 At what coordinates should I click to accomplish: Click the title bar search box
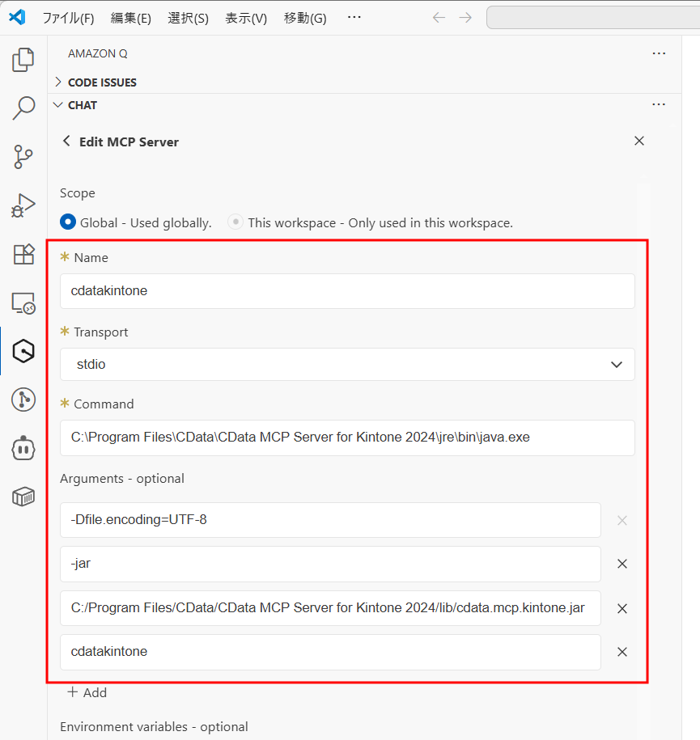tap(593, 18)
